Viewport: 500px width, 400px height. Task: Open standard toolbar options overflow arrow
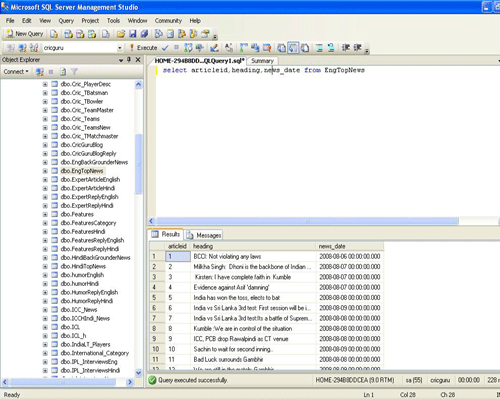tap(215, 36)
